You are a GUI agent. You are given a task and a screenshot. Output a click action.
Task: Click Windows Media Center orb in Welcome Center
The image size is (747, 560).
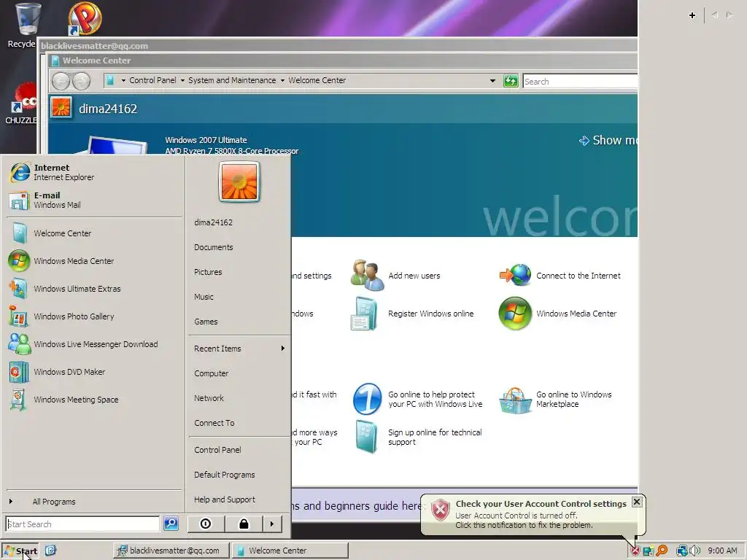tap(515, 314)
